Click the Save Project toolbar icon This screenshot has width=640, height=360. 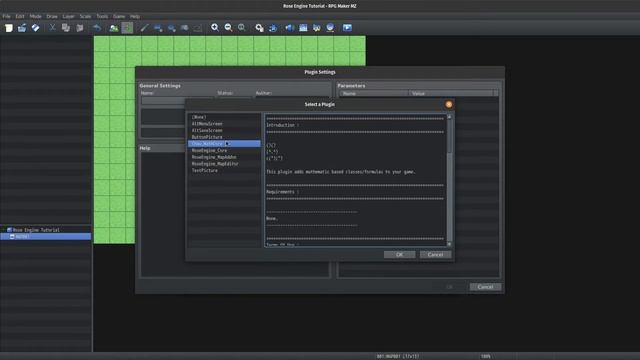(x=36, y=28)
